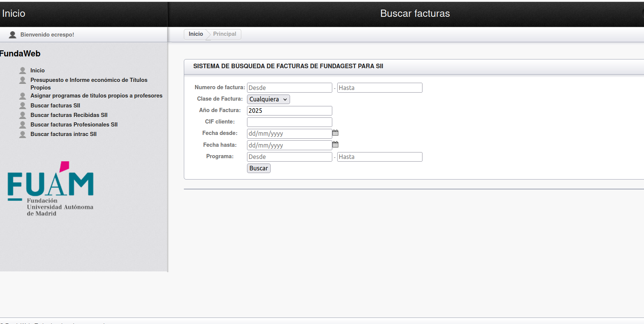Select Principal in the breadcrumb
The image size is (644, 324).
pyautogui.click(x=225, y=34)
